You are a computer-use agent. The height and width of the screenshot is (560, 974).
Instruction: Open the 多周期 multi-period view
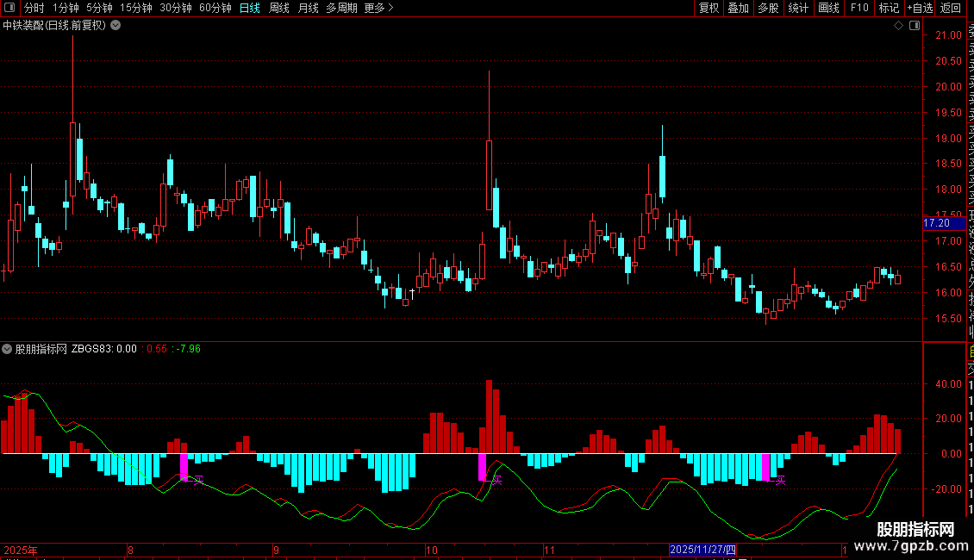tap(341, 8)
